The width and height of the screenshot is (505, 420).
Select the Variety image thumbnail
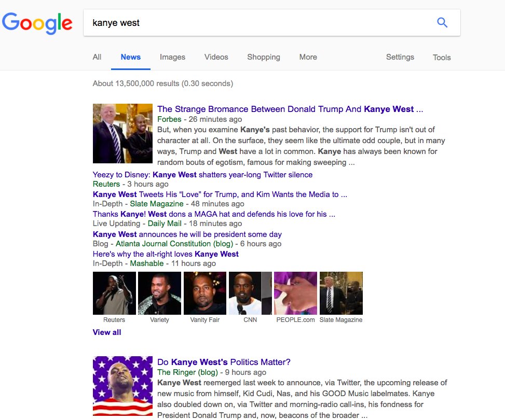[159, 293]
